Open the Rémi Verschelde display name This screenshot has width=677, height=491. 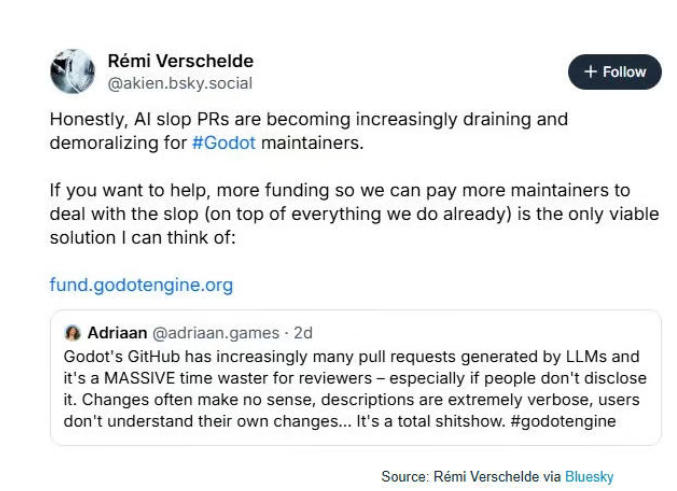180,61
